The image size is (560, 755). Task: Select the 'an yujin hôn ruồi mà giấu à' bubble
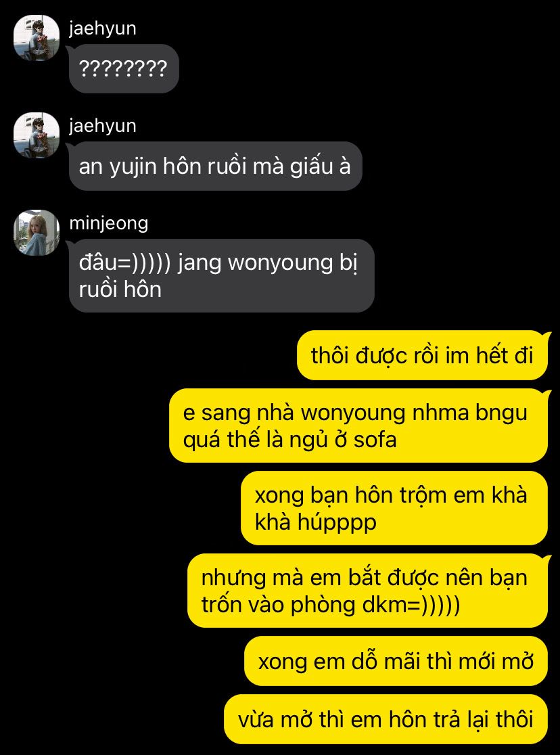point(215,166)
